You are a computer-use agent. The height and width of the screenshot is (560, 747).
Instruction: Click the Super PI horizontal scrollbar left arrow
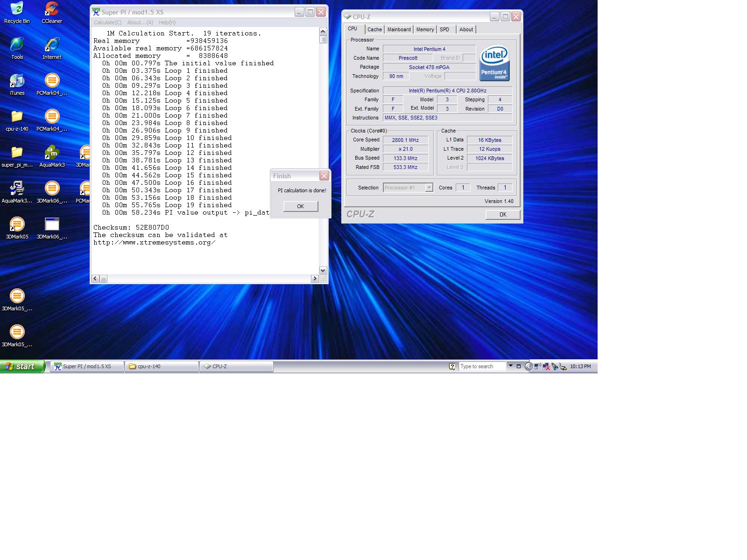96,279
